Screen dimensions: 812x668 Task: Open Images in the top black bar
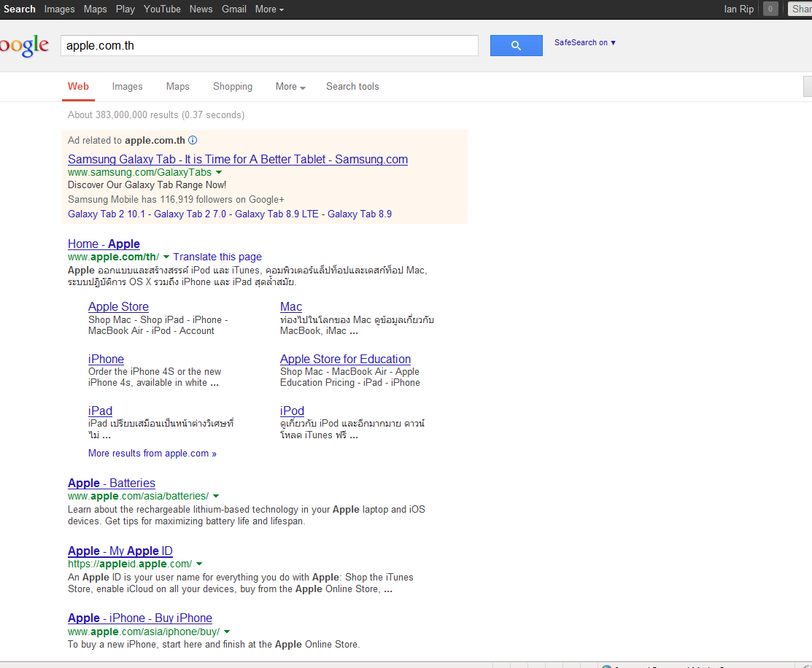click(x=59, y=9)
